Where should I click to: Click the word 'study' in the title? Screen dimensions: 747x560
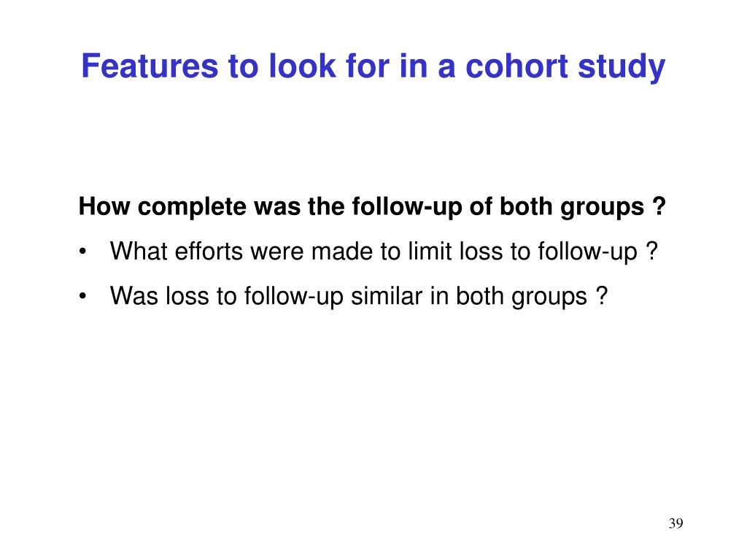[x=622, y=68]
